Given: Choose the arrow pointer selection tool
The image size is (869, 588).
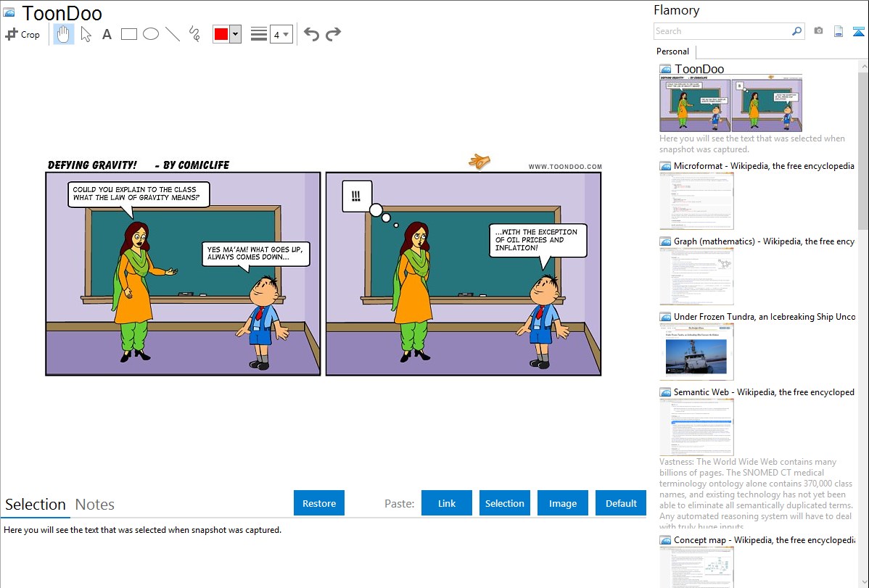Looking at the screenshot, I should [86, 34].
